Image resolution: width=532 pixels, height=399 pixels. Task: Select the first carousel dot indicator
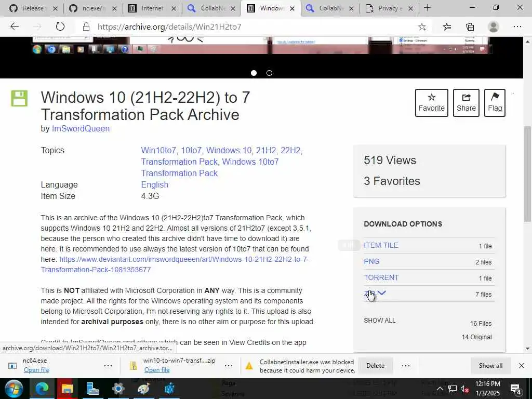tap(254, 73)
